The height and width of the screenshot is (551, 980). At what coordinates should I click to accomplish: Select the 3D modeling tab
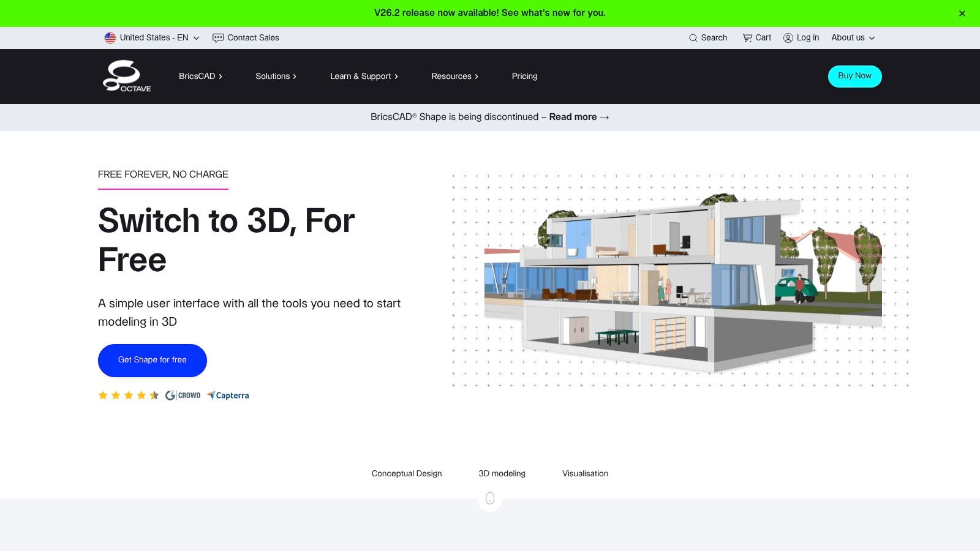[502, 474]
